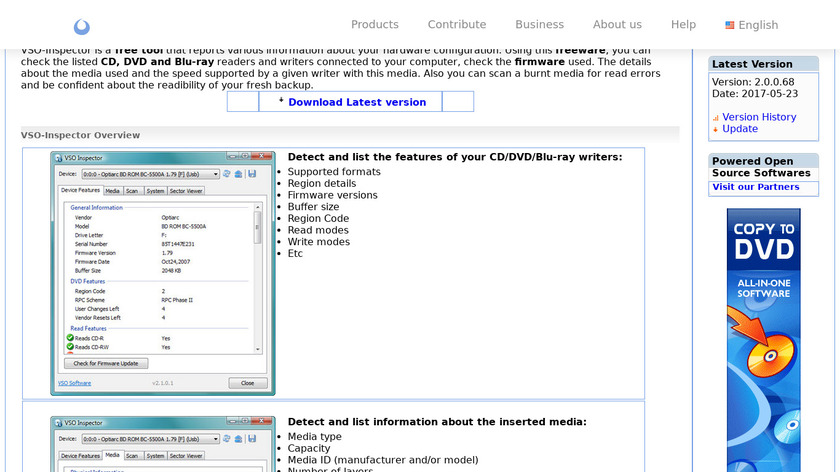This screenshot has height=472, width=840.
Task: Open Visit our Partners link
Action: (x=755, y=187)
